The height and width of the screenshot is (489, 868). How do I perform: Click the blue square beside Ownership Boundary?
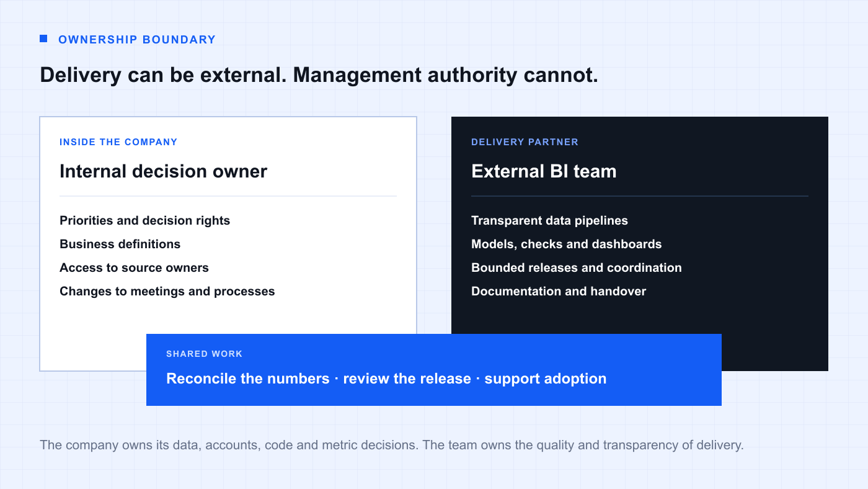coord(43,38)
